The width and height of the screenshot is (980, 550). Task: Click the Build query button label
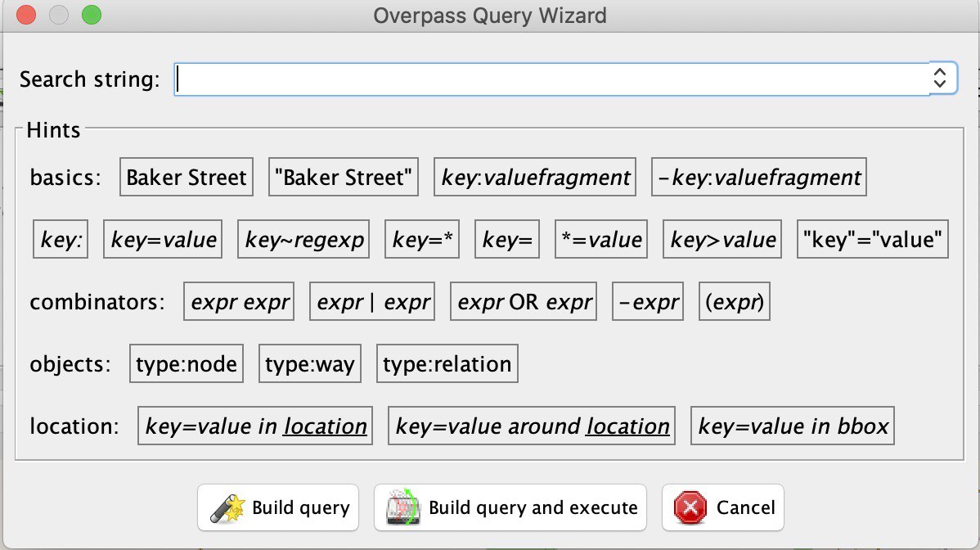coord(300,507)
